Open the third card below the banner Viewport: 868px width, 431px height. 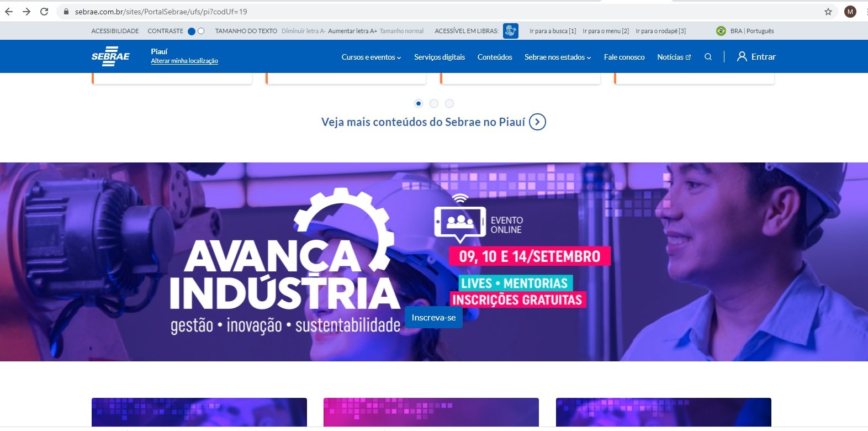tap(664, 412)
